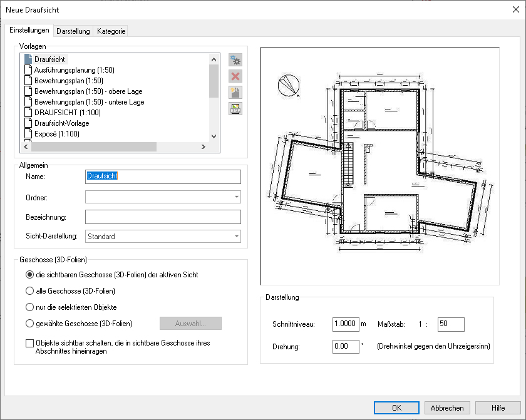Click the template list scroll-up arrow
The height and width of the screenshot is (420, 526).
click(214, 59)
